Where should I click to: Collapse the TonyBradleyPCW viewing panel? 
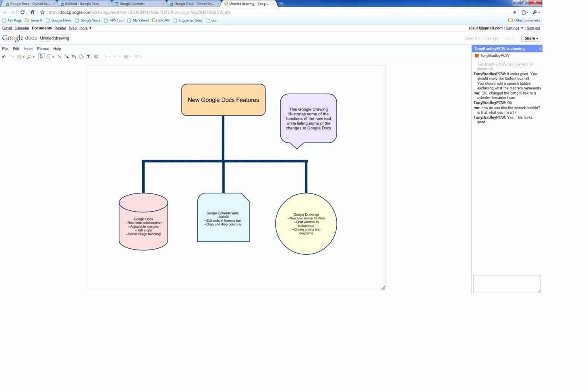pyautogui.click(x=540, y=48)
